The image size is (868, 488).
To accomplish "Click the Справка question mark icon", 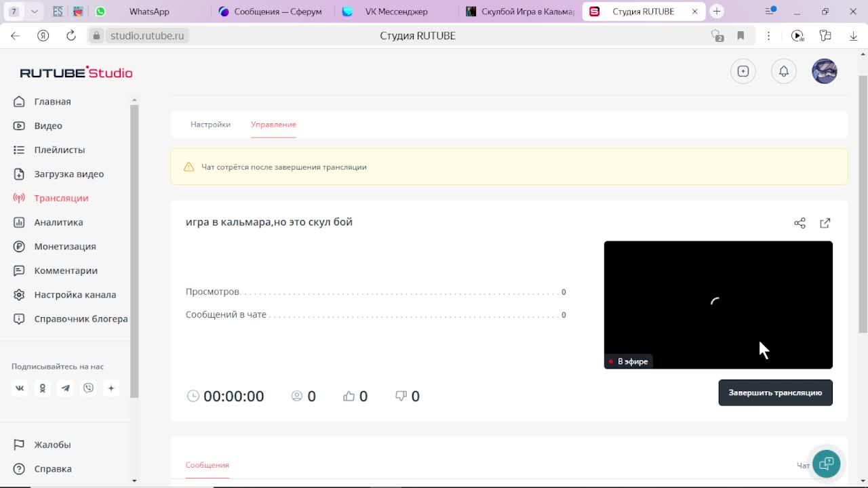I will (x=19, y=469).
